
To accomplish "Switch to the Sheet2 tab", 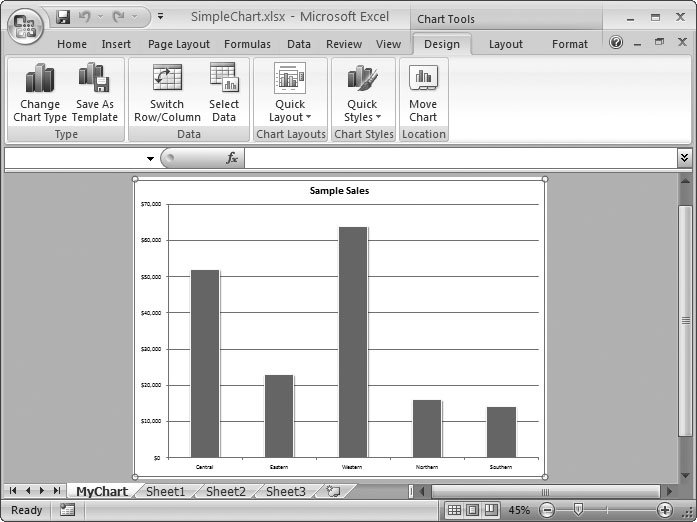I will pos(226,491).
